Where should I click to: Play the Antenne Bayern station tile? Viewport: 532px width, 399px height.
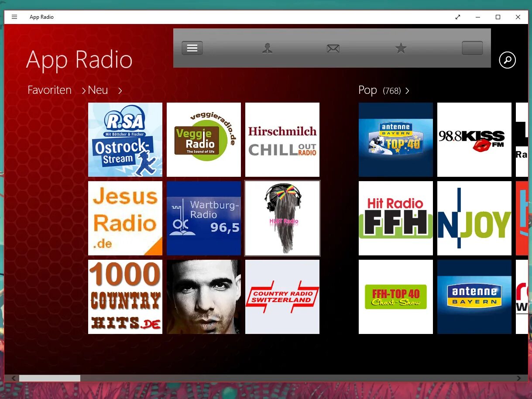click(x=474, y=297)
